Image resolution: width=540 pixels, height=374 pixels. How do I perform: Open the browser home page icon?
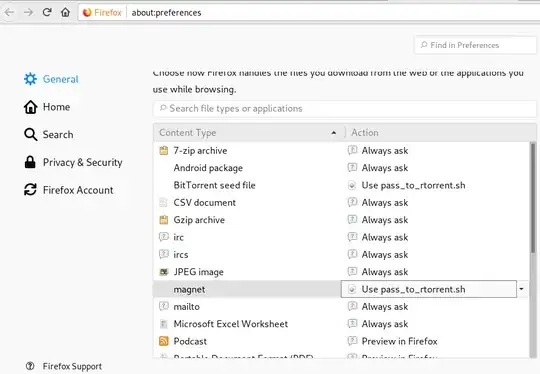pos(65,12)
